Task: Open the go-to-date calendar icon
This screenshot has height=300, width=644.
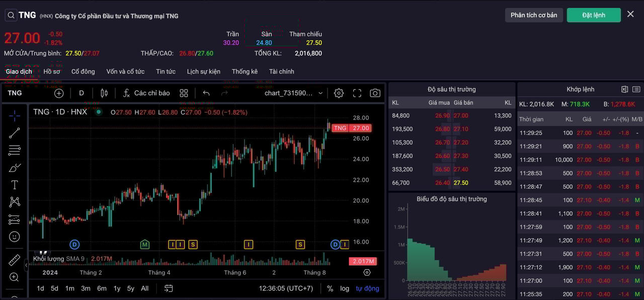Action: (x=169, y=288)
